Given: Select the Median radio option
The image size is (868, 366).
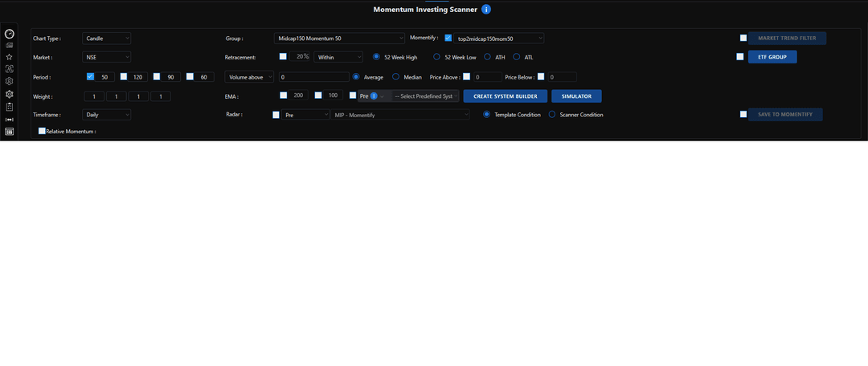Looking at the screenshot, I should [395, 76].
